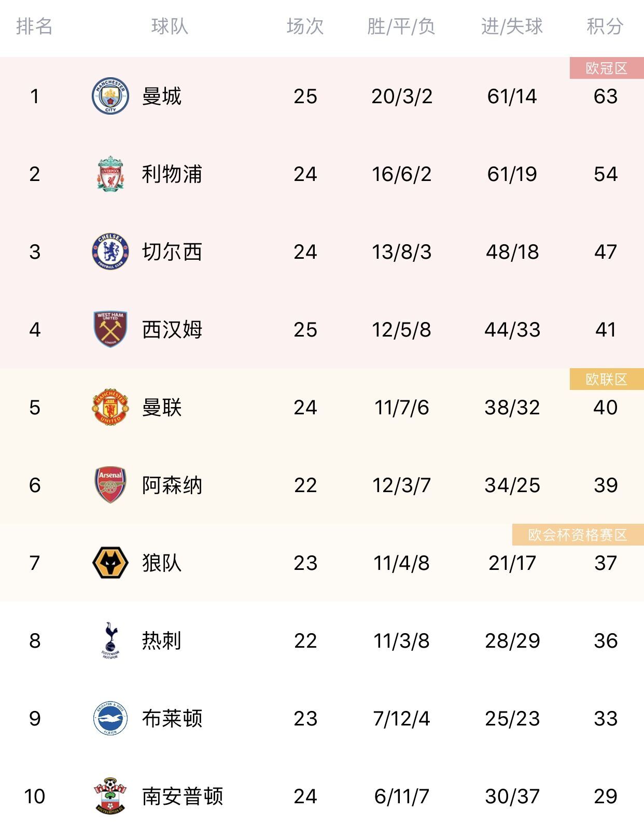Tap the Arsenal club crest

(x=110, y=485)
